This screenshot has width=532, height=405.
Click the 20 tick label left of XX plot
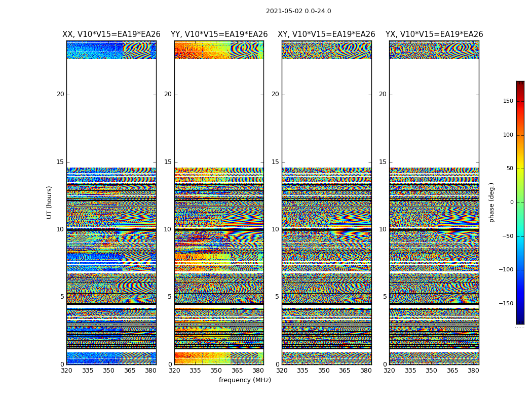click(60, 94)
